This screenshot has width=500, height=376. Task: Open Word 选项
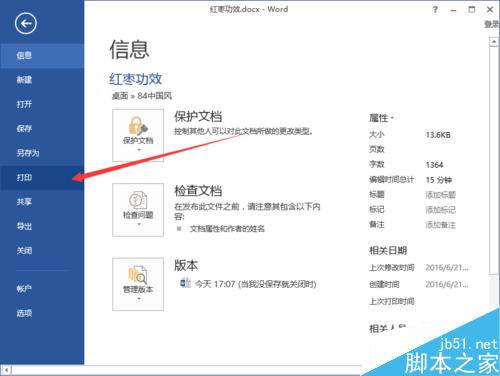point(42,313)
